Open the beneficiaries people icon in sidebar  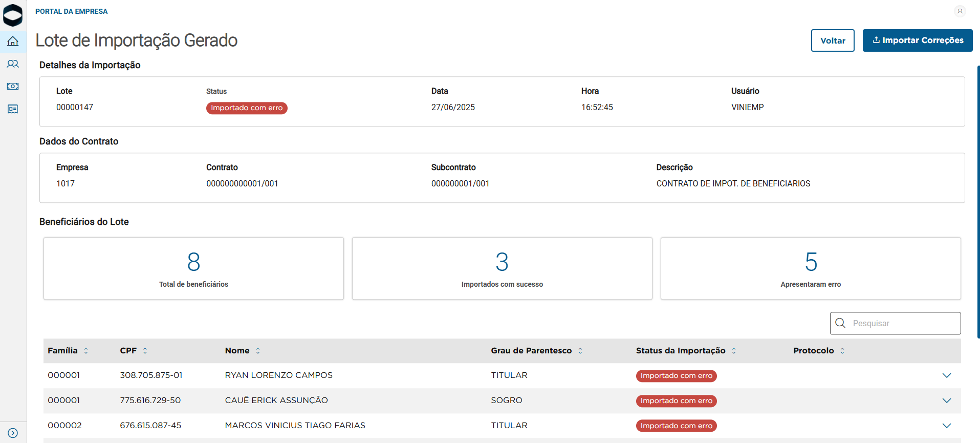coord(13,64)
